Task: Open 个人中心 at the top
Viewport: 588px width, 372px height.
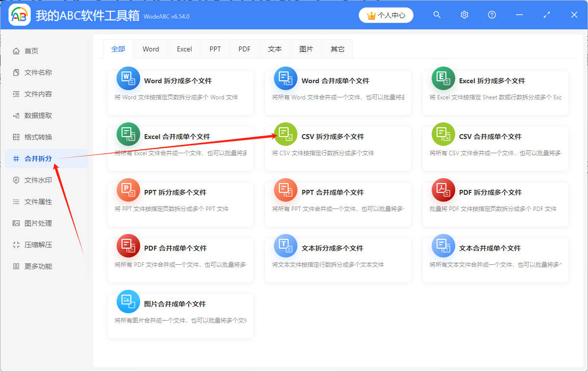Action: click(386, 15)
